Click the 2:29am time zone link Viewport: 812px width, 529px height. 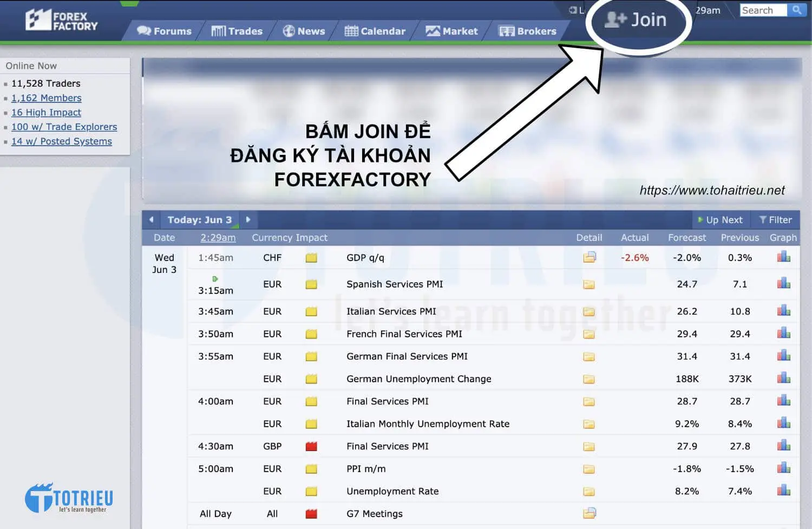point(218,238)
